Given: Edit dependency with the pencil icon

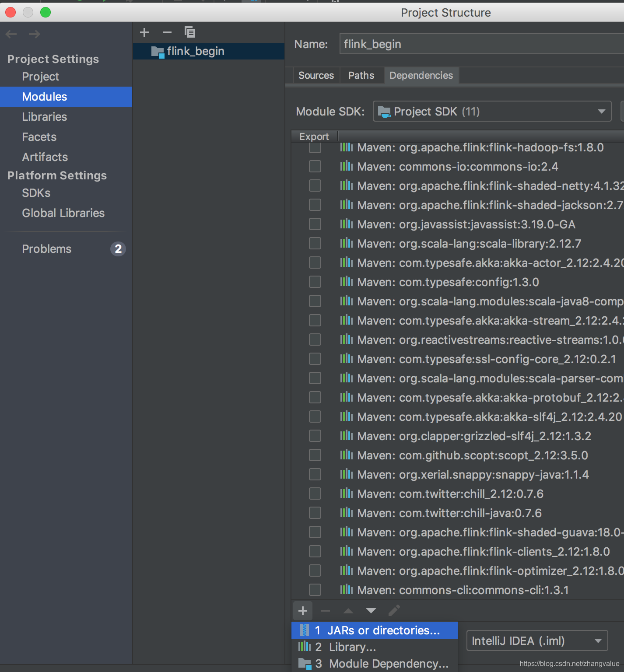Looking at the screenshot, I should point(394,611).
